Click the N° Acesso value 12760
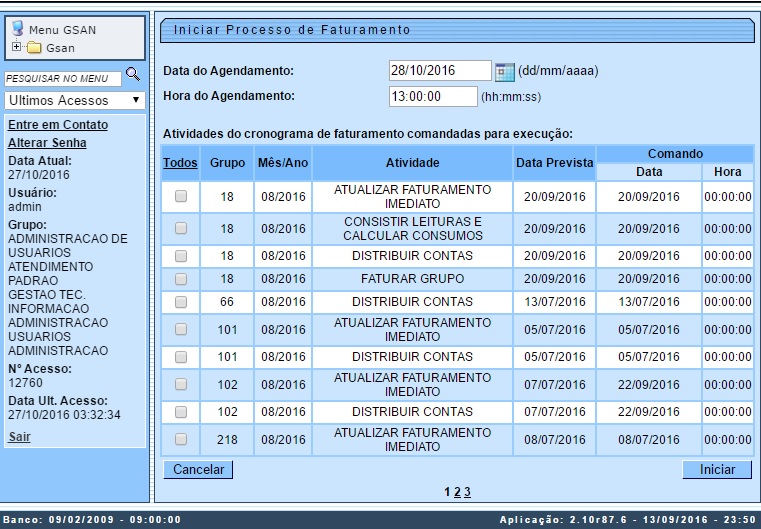 (25, 383)
